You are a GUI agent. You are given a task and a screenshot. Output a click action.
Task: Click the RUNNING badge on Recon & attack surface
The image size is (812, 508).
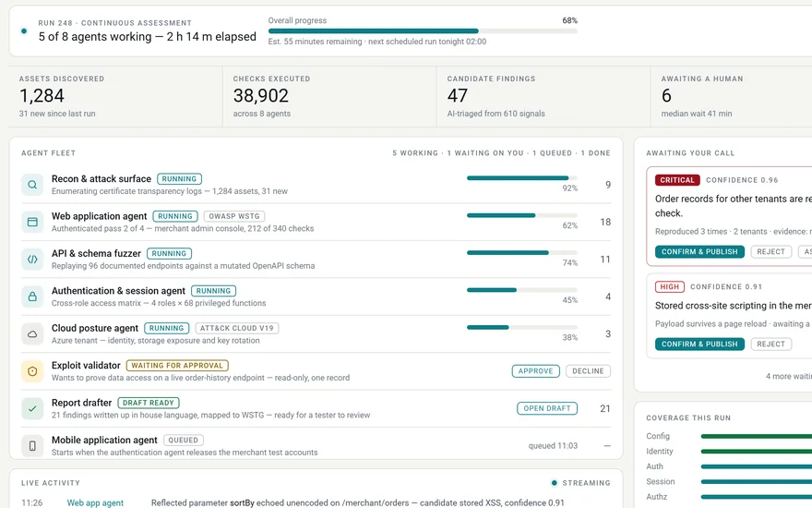coord(179,179)
